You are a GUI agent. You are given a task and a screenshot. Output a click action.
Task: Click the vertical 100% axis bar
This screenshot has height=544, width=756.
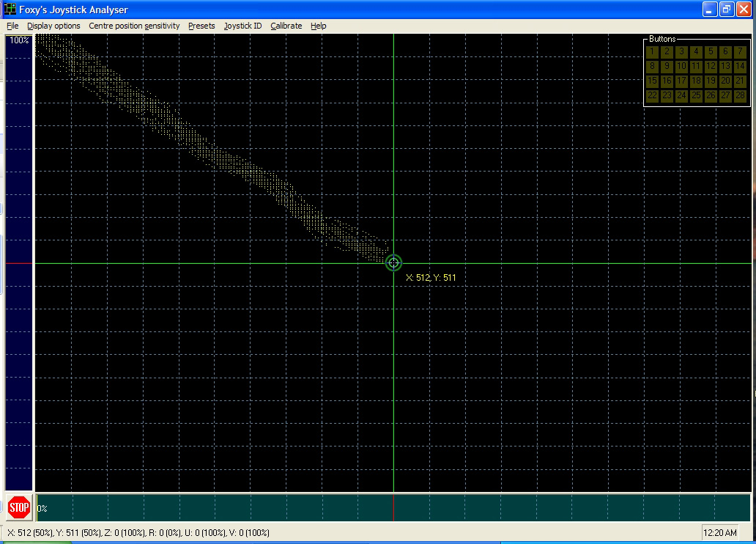coord(19,262)
